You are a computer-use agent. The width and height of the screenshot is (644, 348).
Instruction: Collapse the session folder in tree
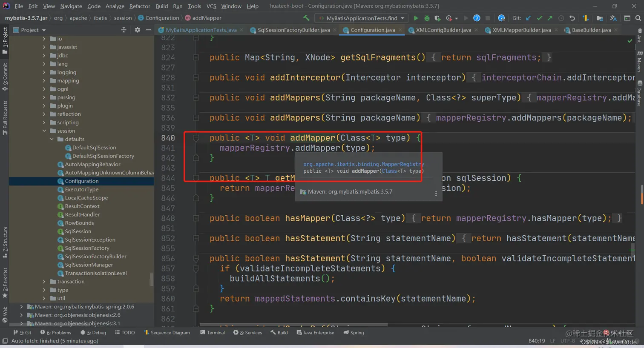[x=44, y=131]
